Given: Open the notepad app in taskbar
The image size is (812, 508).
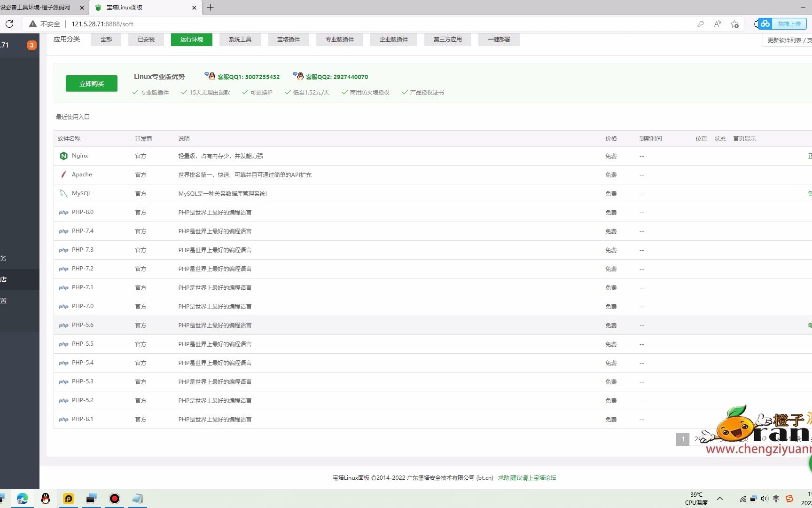Looking at the screenshot, I should pyautogui.click(x=138, y=499).
